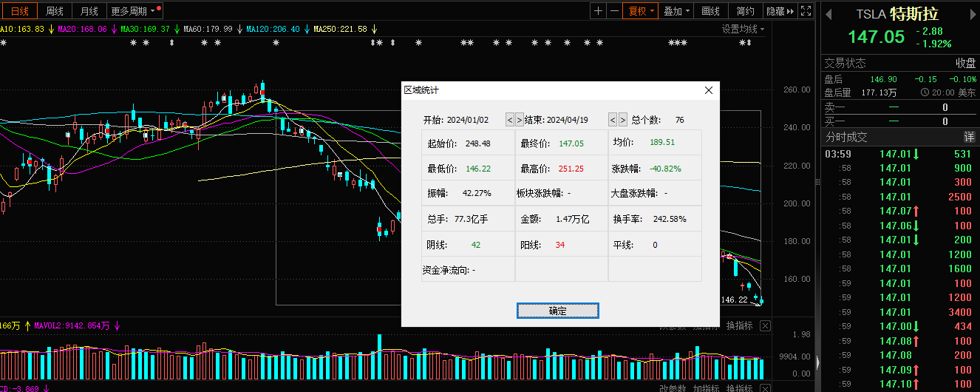Toggle 隐藏 to hide side panel
Image resolution: width=980 pixels, height=392 pixels.
point(780,11)
